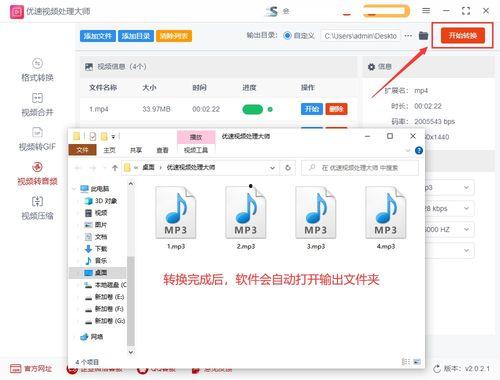Click the version refresh icon at bottom right
500x380 pixels.
[x=437, y=369]
